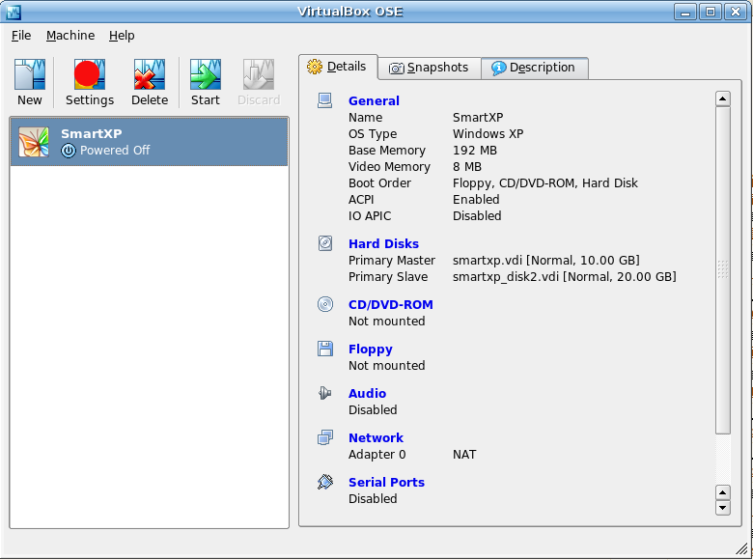The width and height of the screenshot is (753, 560).
Task: Click the Audio section speaker icon
Action: [x=325, y=393]
